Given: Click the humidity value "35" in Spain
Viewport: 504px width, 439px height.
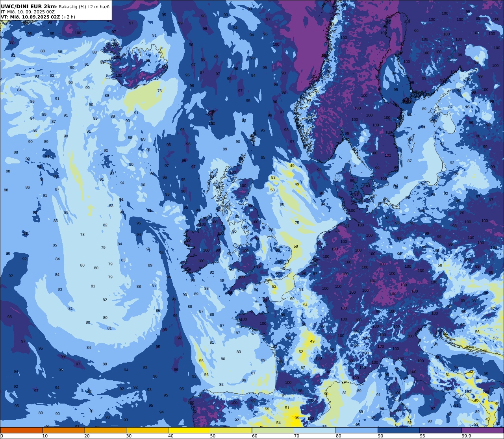Looking at the screenshot, I should (297, 418).
